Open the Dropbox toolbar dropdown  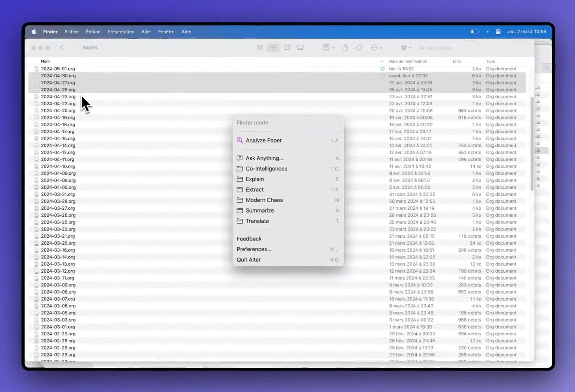[x=406, y=48]
